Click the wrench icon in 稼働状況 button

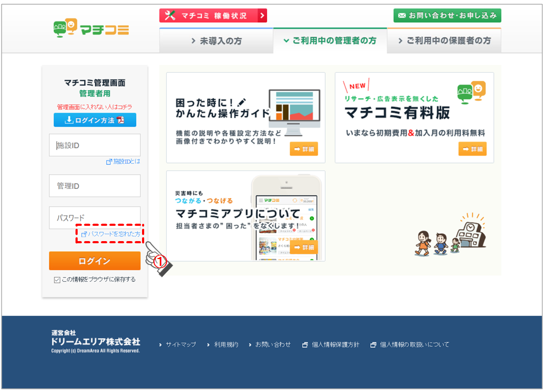coord(170,15)
